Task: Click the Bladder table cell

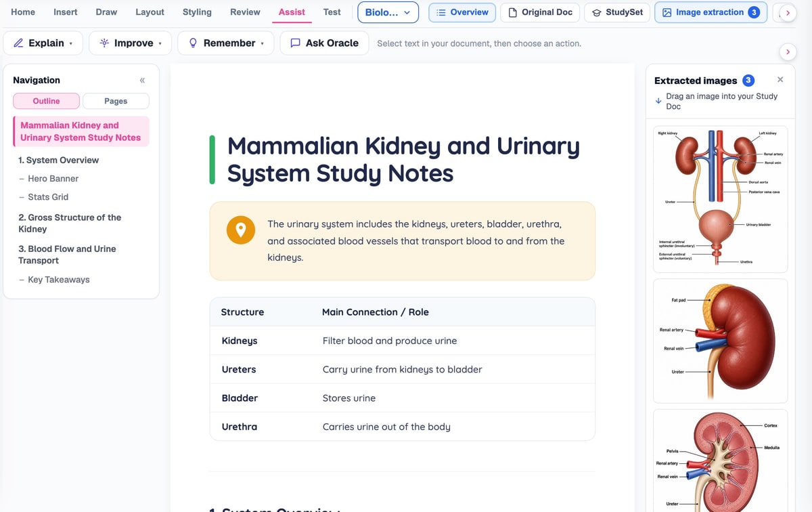Action: 240,398
